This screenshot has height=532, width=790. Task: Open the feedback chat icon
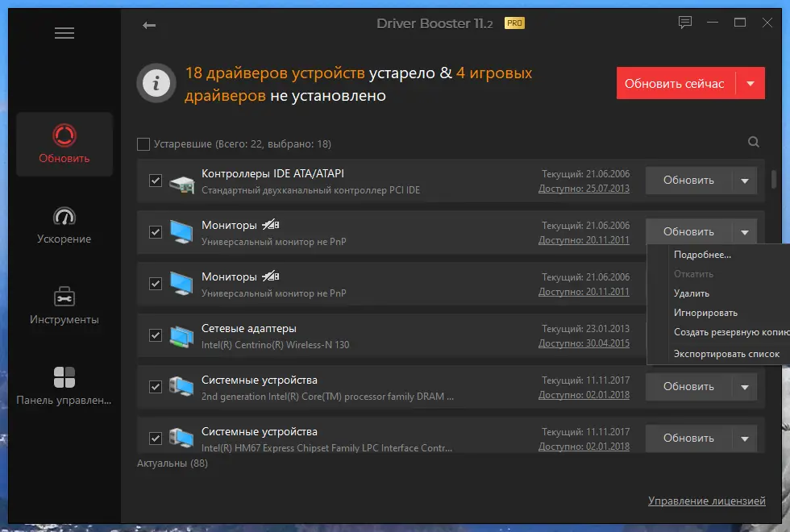tap(684, 23)
